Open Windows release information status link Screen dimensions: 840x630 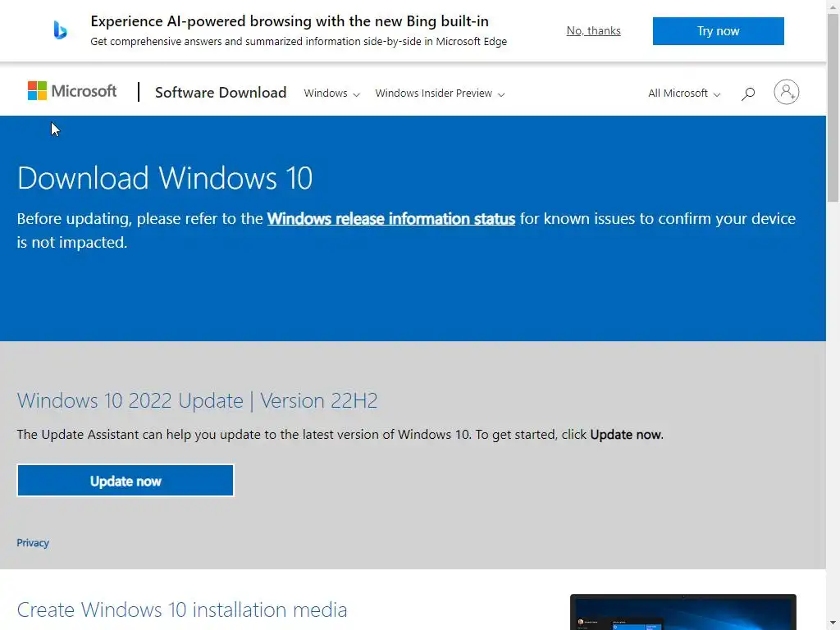pos(391,218)
